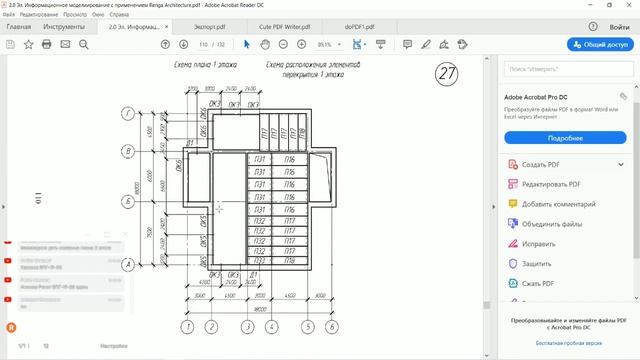The height and width of the screenshot is (360, 640).
Task: Open the Защитить tool
Action: coord(530,264)
